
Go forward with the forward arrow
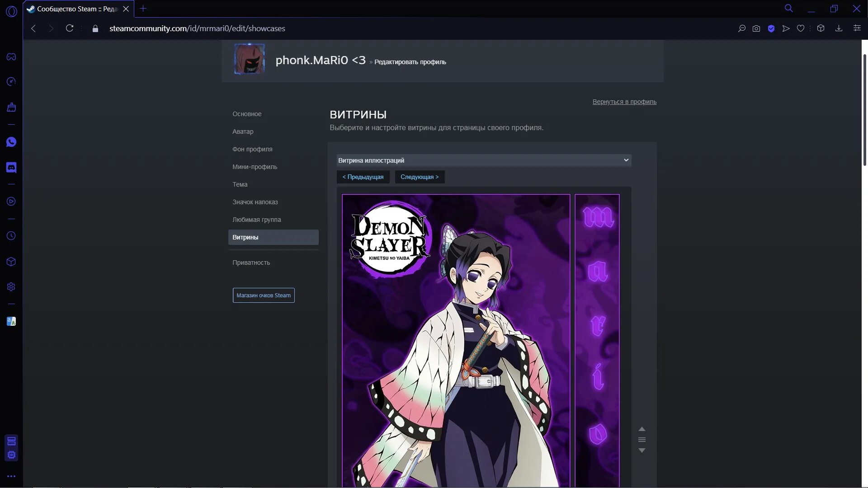(x=51, y=28)
